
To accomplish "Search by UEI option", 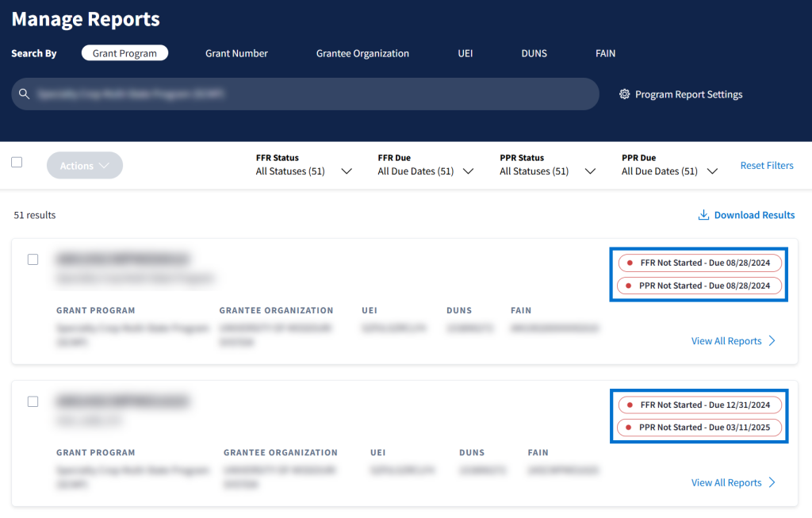I will click(465, 53).
